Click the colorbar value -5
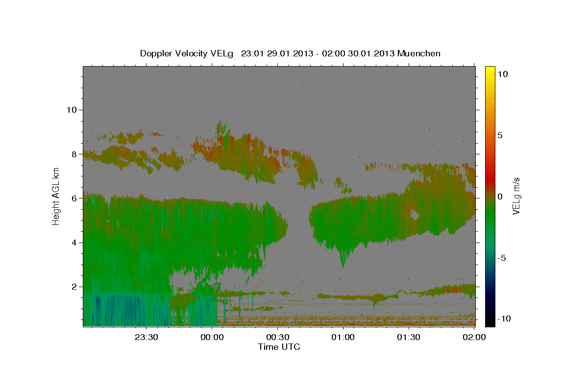This screenshot has height=392, width=588. (502, 258)
